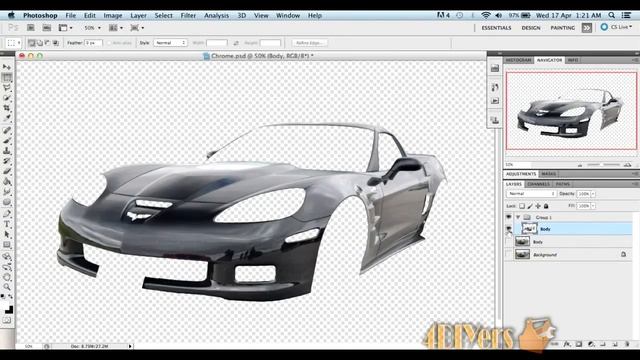Select the Pen tool

(x=7, y=213)
